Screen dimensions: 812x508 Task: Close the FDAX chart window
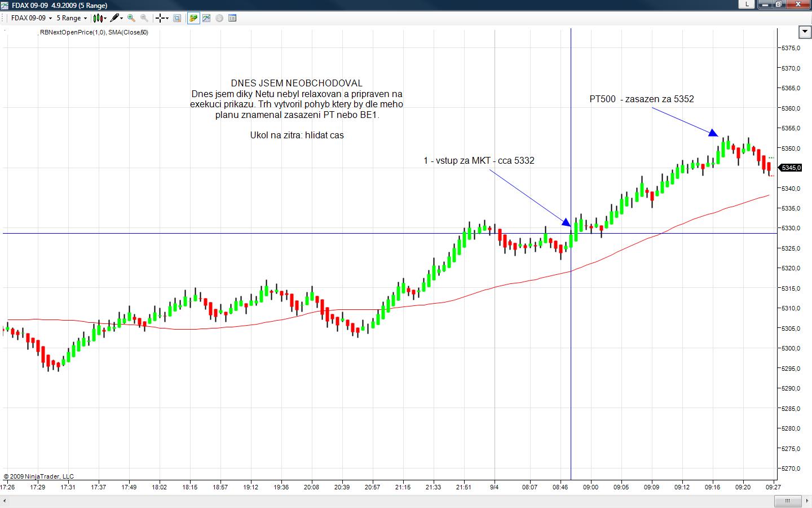(798, 4)
